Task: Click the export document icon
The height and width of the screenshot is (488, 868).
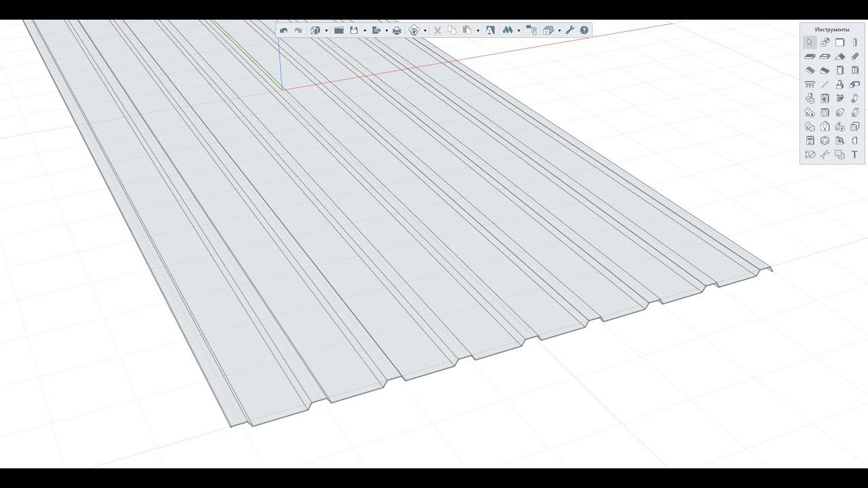Action: (376, 30)
